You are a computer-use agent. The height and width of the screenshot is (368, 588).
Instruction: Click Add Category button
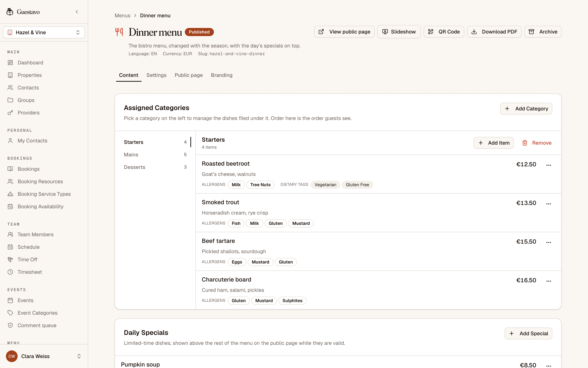[526, 109]
